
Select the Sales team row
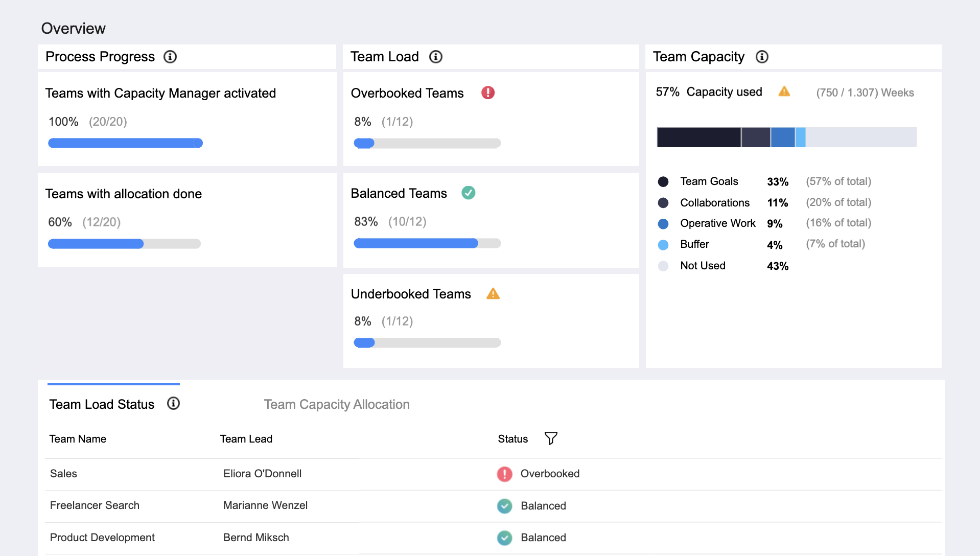click(493, 474)
